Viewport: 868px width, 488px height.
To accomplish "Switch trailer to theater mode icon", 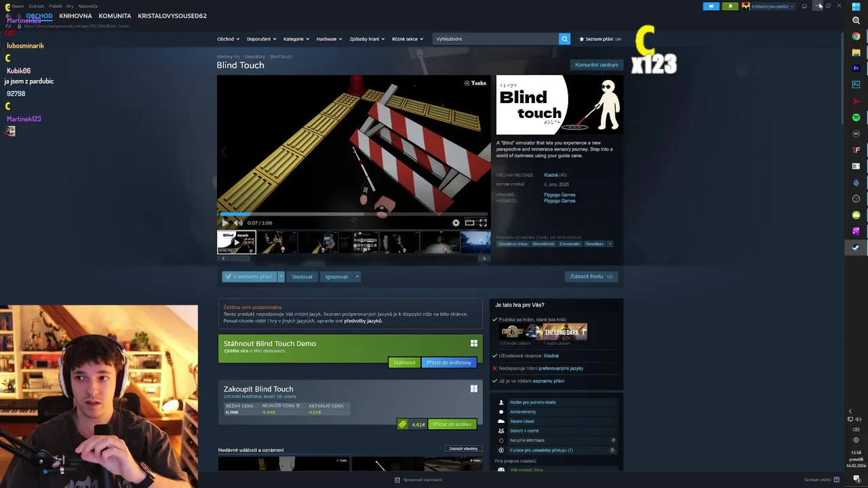I will (469, 222).
